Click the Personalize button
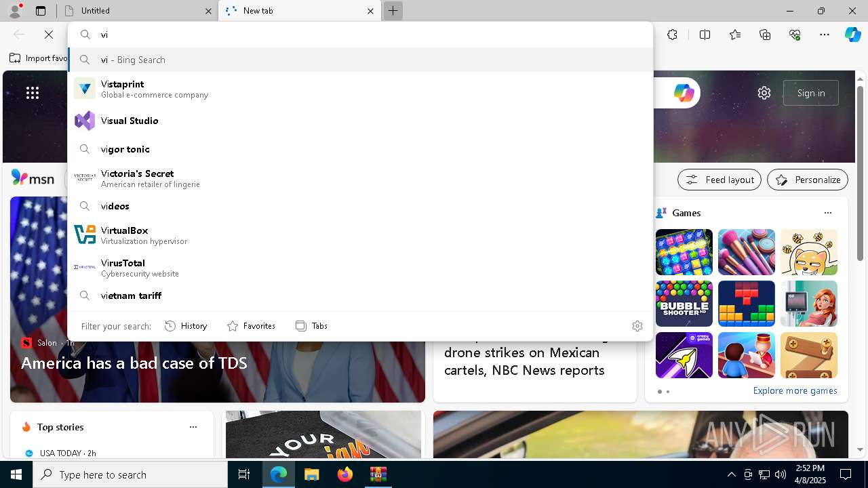The width and height of the screenshot is (868, 488). tap(808, 180)
